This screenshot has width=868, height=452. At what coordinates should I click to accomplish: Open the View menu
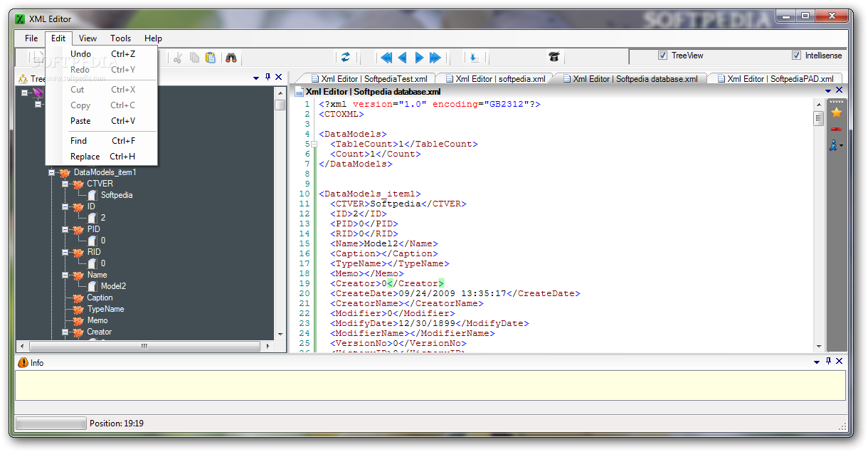point(88,38)
